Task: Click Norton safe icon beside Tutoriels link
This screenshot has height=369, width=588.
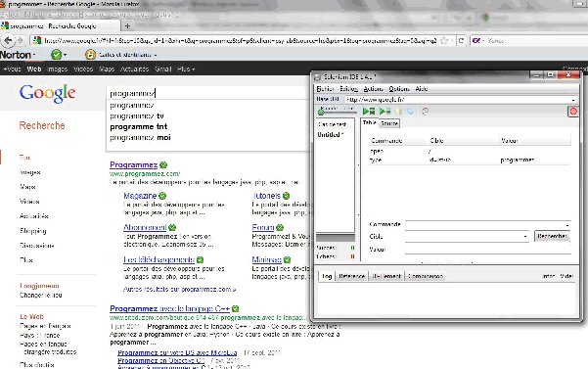Action: [x=286, y=196]
